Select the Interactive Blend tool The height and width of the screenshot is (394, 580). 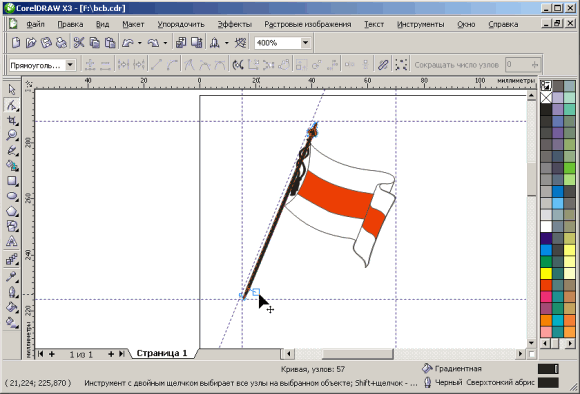click(x=12, y=259)
